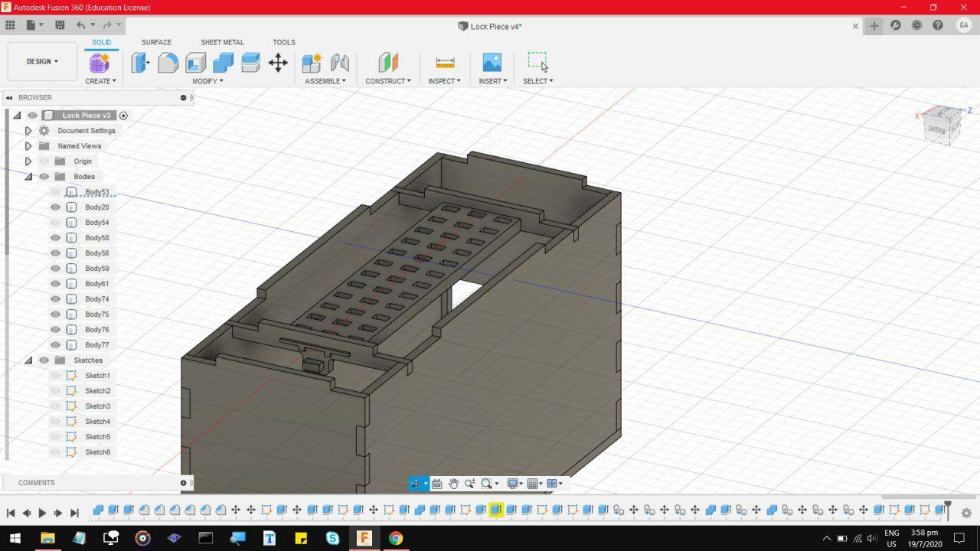Select the Zoom tool
The width and height of the screenshot is (980, 551).
tap(470, 484)
